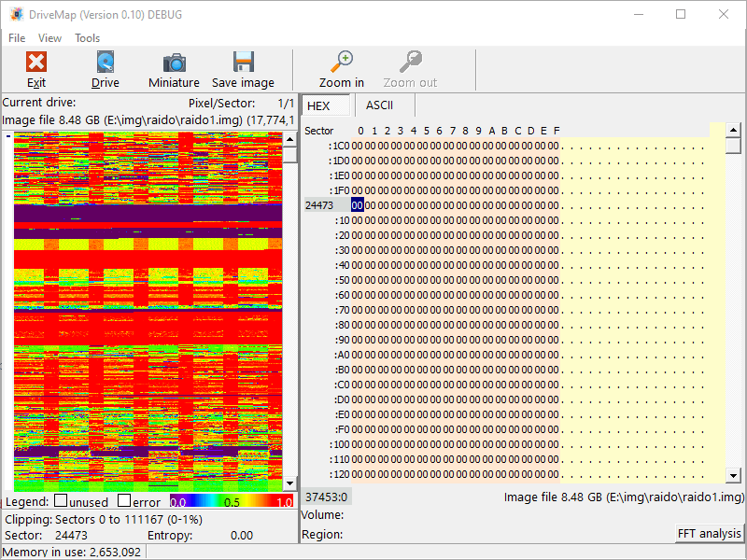Open the Drive selection icon

pyautogui.click(x=106, y=63)
